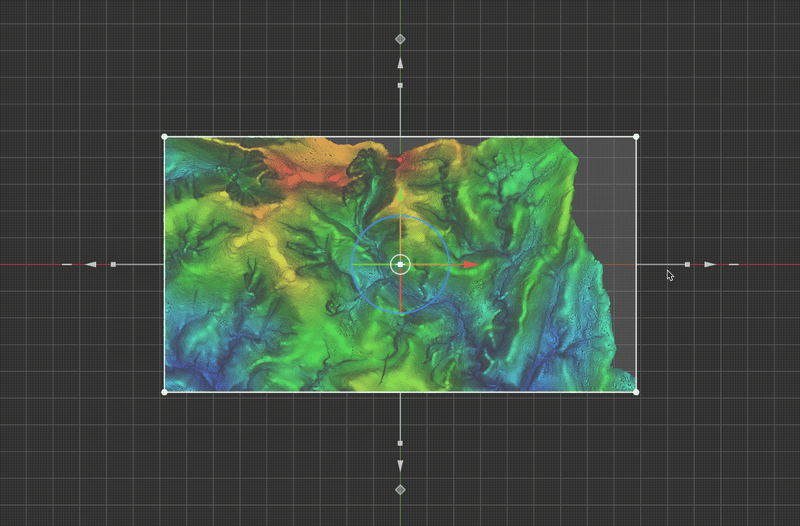
Task: Select the small square handle above terrain
Action: pyautogui.click(x=400, y=86)
